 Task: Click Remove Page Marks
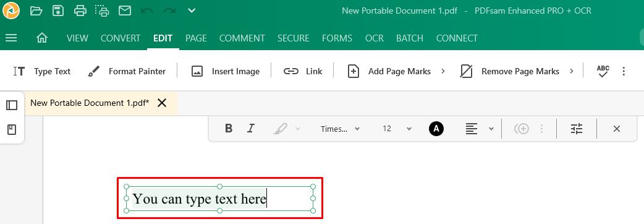pyautogui.click(x=510, y=72)
